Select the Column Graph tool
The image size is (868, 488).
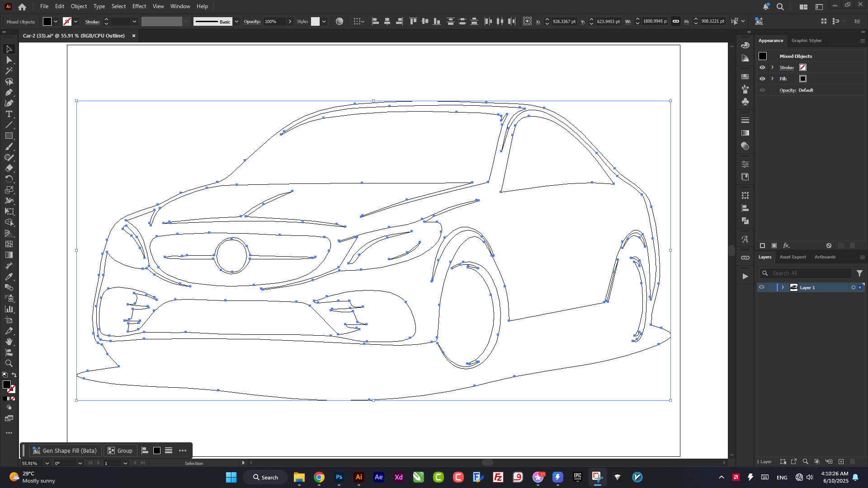tap(9, 309)
